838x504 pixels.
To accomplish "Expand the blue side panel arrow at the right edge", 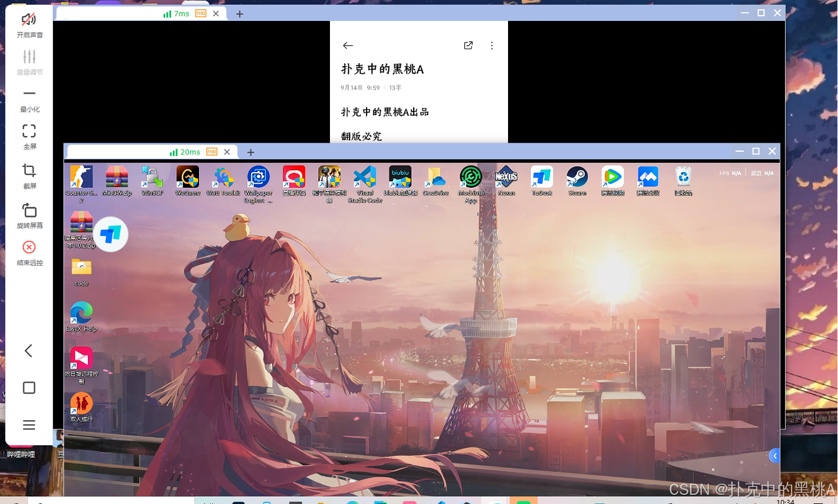I will [774, 456].
